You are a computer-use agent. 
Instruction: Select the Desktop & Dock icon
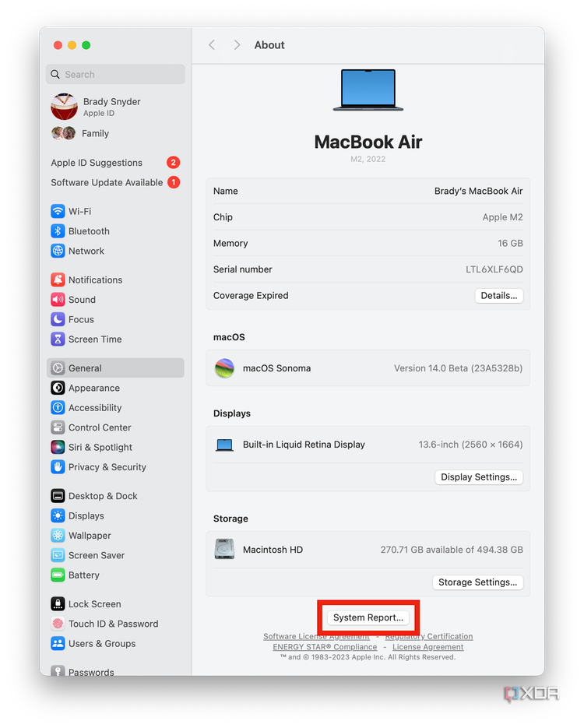coord(58,496)
